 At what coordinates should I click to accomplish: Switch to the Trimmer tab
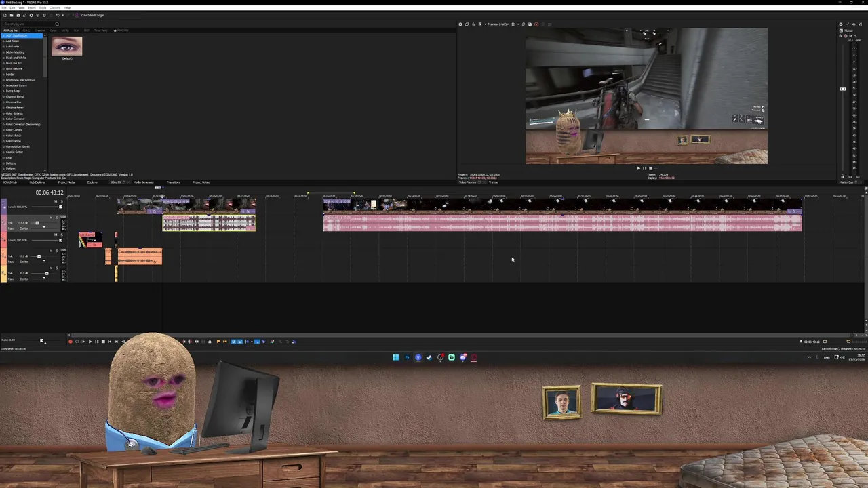[494, 182]
